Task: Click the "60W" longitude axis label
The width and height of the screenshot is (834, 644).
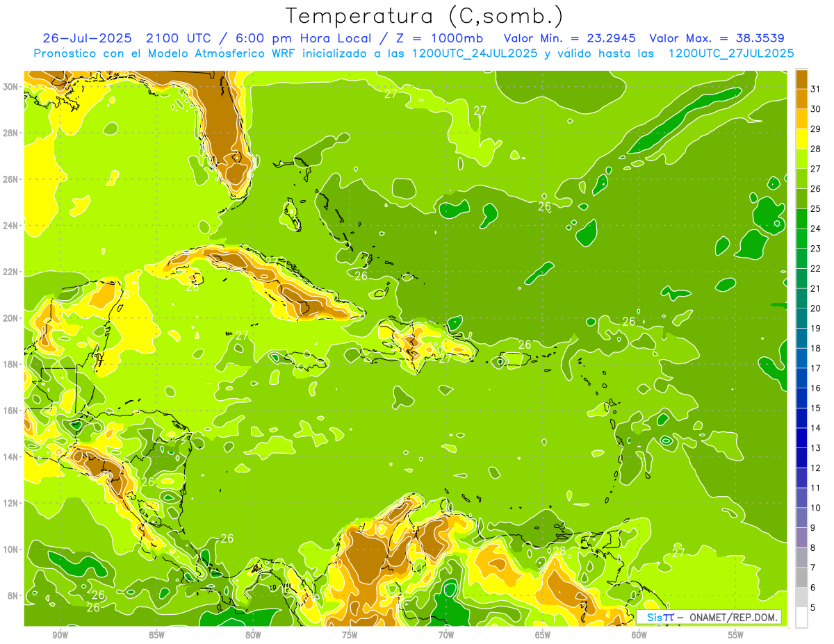Action: (x=639, y=634)
